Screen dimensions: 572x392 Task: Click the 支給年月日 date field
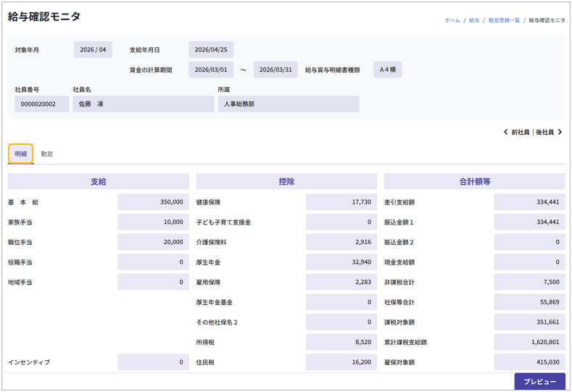pos(211,50)
